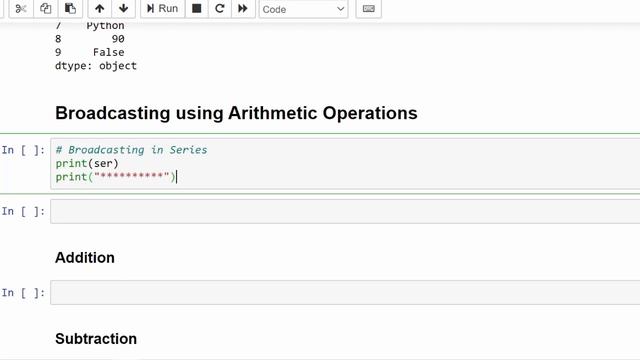Screen dimensions: 640x360
Task: Open the cell type Code dropdown
Action: (303, 9)
